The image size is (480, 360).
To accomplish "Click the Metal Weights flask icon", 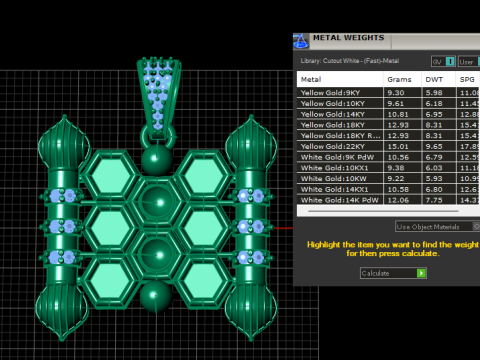I will pyautogui.click(x=301, y=42).
